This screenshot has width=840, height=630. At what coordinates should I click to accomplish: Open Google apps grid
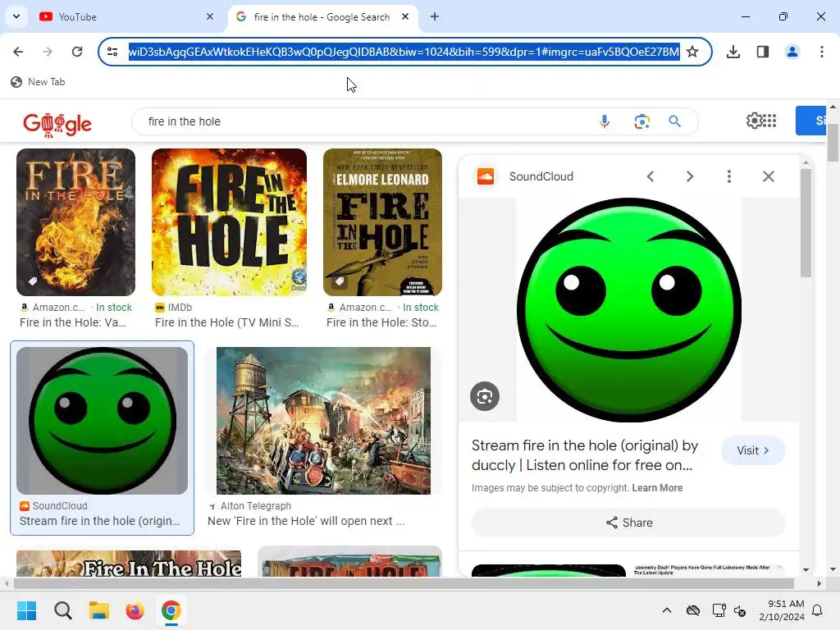click(769, 121)
